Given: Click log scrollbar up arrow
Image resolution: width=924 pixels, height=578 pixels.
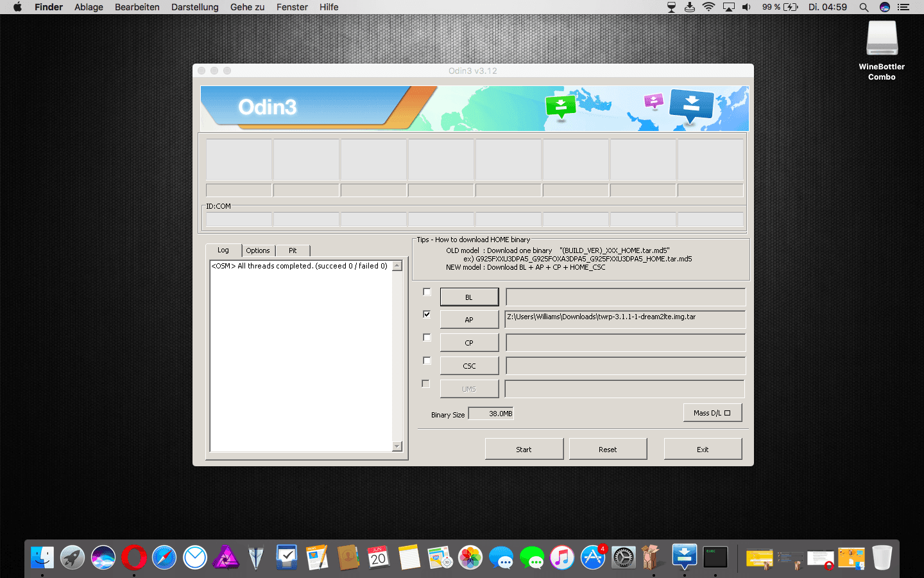Looking at the screenshot, I should [397, 266].
